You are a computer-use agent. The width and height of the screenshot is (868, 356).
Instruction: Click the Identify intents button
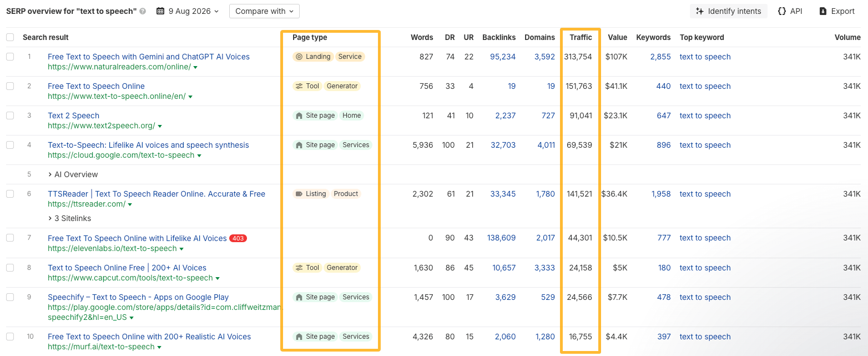coord(729,11)
